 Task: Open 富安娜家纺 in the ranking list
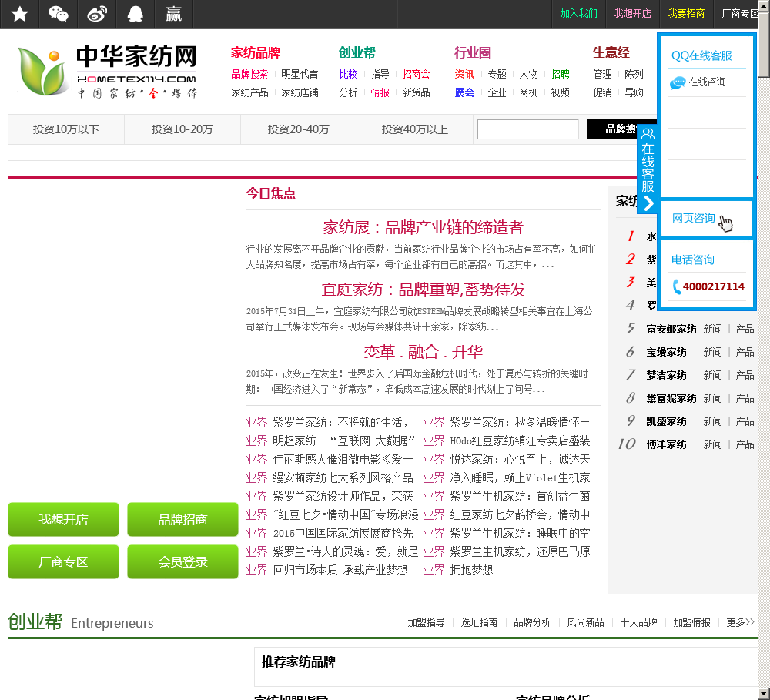671,329
